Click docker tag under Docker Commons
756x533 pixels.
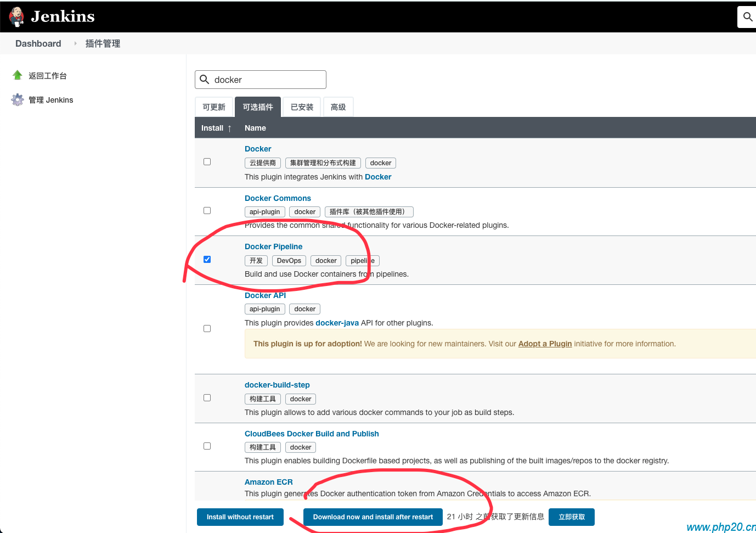[305, 212]
